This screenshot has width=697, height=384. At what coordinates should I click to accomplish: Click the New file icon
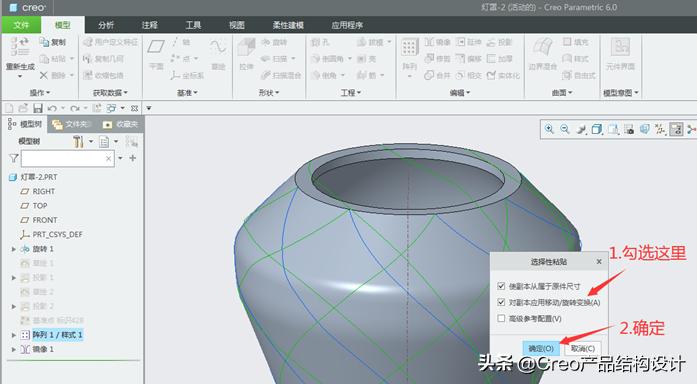click(x=9, y=108)
